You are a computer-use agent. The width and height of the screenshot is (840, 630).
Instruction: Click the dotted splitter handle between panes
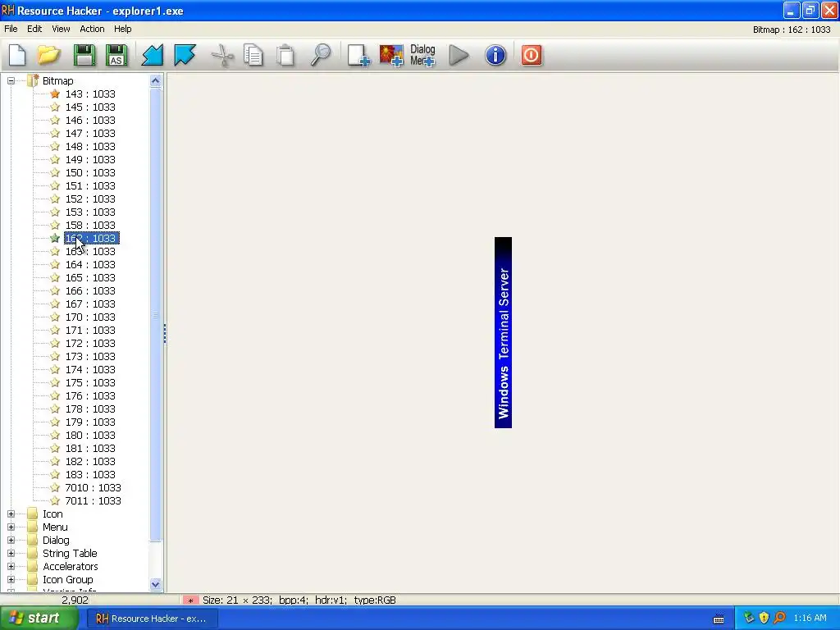(164, 333)
